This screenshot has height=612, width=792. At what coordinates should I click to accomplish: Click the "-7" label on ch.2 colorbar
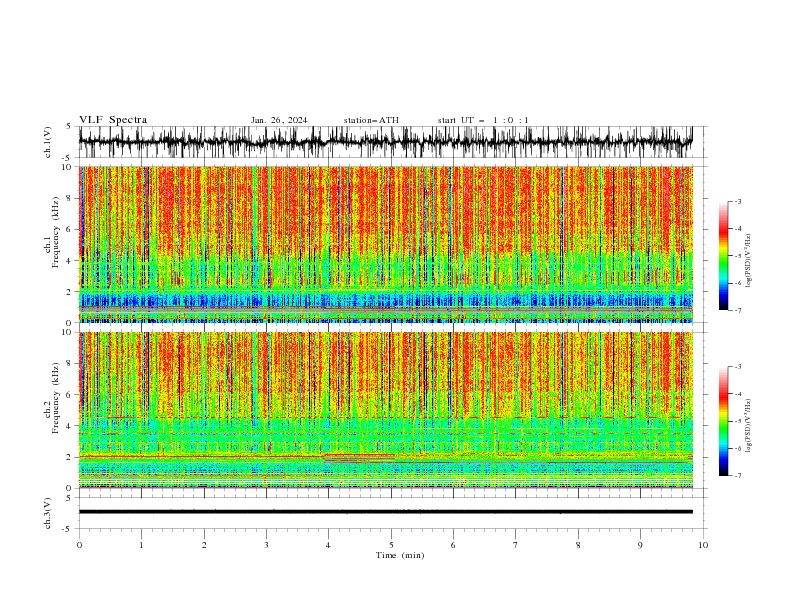coord(738,476)
